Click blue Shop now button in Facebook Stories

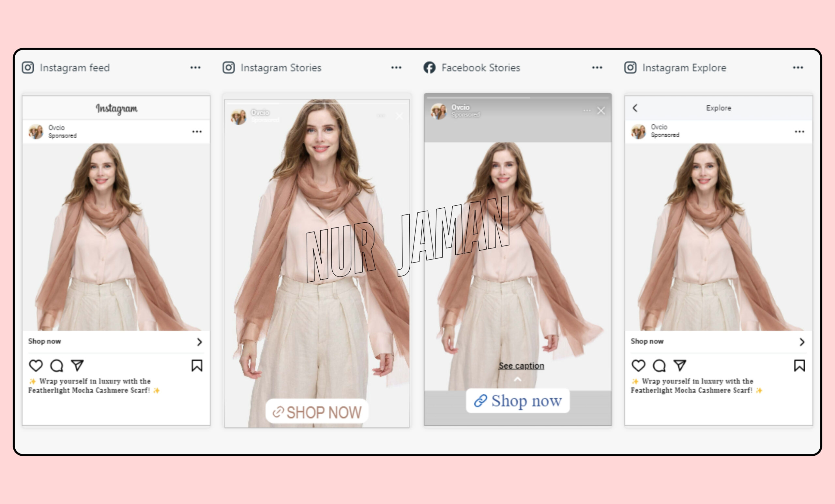pos(518,401)
